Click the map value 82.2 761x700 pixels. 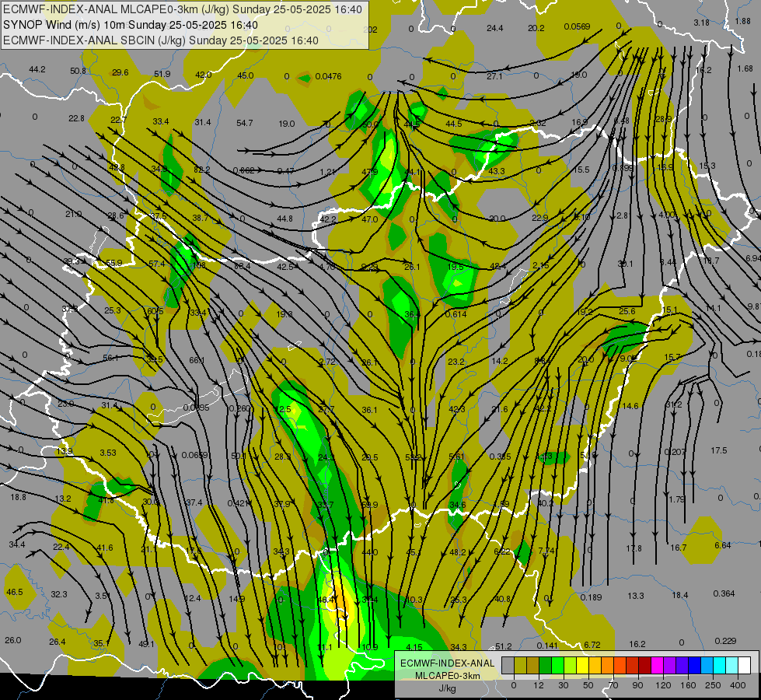tap(202, 170)
